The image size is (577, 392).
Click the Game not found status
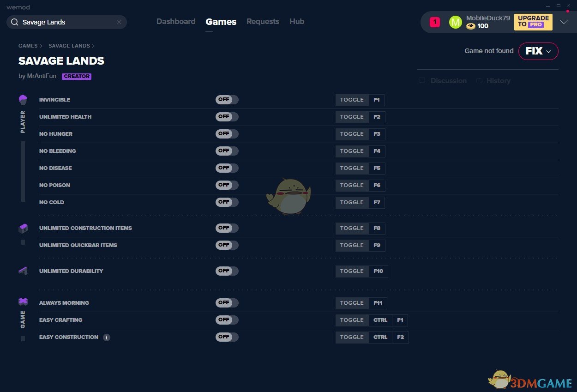489,51
